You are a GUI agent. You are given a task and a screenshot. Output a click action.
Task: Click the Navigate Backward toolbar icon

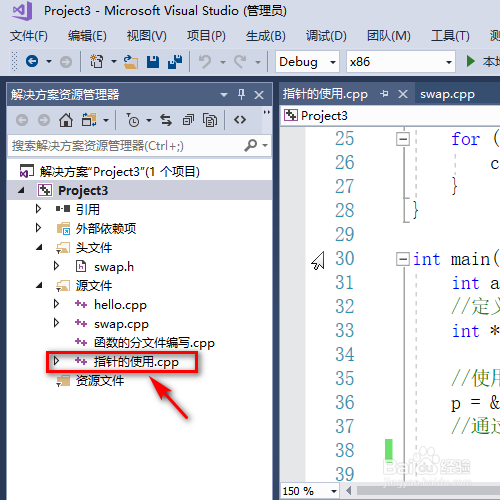coord(32,61)
